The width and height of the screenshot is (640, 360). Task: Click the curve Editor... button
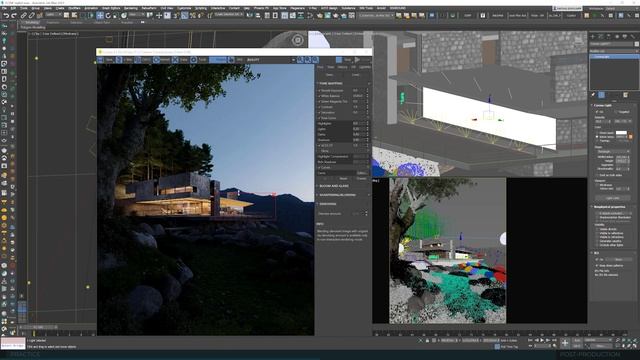[361, 173]
